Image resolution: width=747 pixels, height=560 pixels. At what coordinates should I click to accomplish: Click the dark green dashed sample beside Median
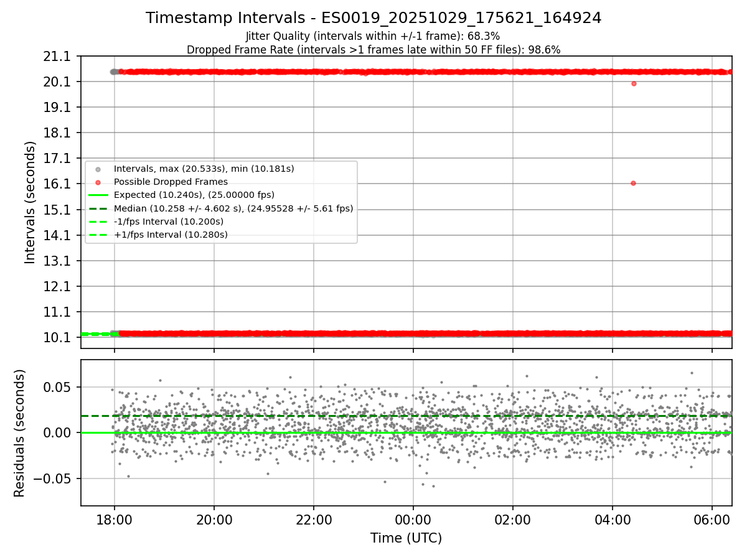coord(98,208)
